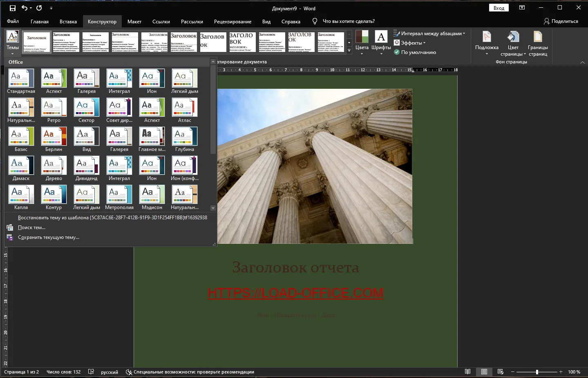Open the Цвет страницы page color button

pos(513,43)
